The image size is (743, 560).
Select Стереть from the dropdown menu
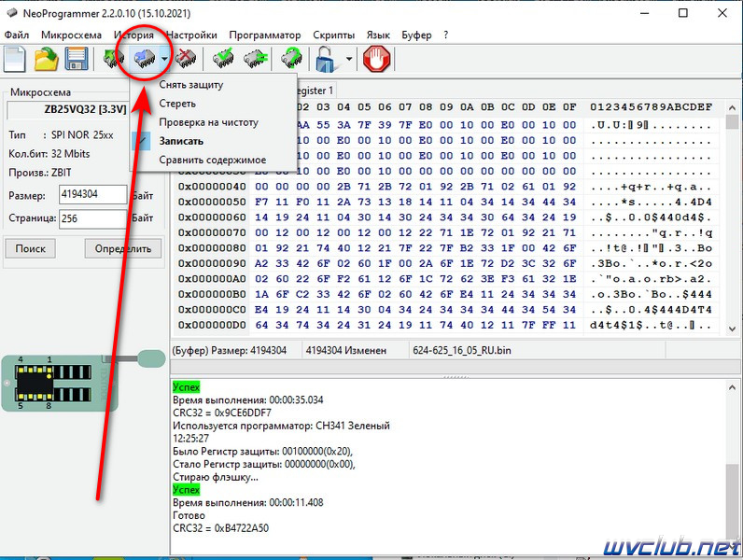click(177, 104)
